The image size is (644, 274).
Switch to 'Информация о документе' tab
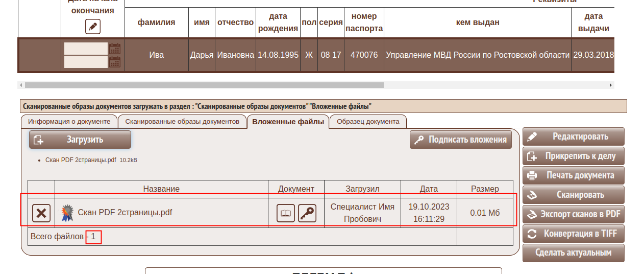(69, 122)
